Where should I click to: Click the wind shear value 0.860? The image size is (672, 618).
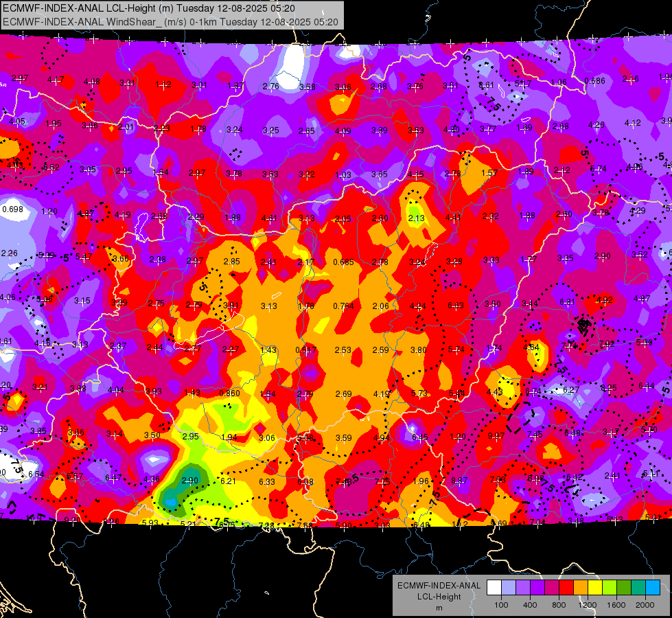click(230, 393)
